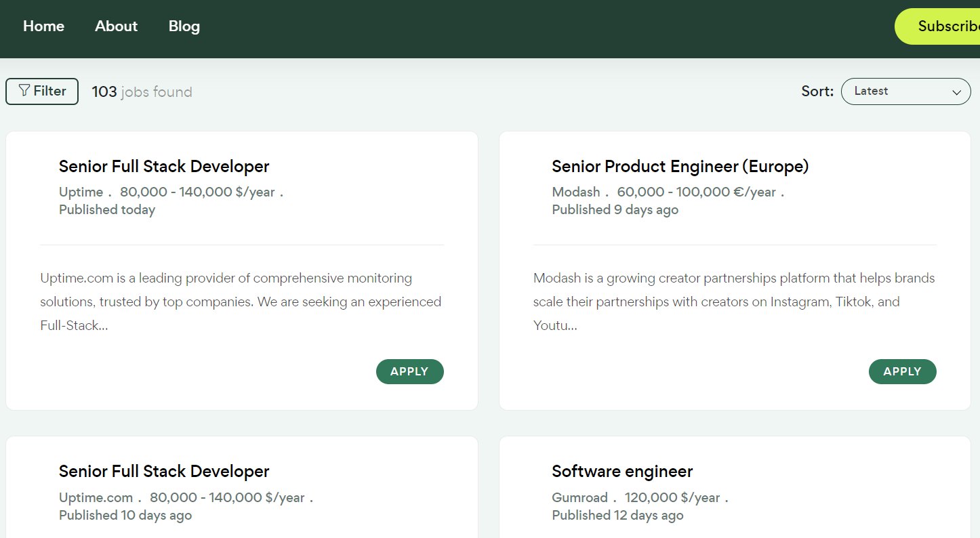Click the 60,000 - 100,000 €/year salary

pos(696,192)
